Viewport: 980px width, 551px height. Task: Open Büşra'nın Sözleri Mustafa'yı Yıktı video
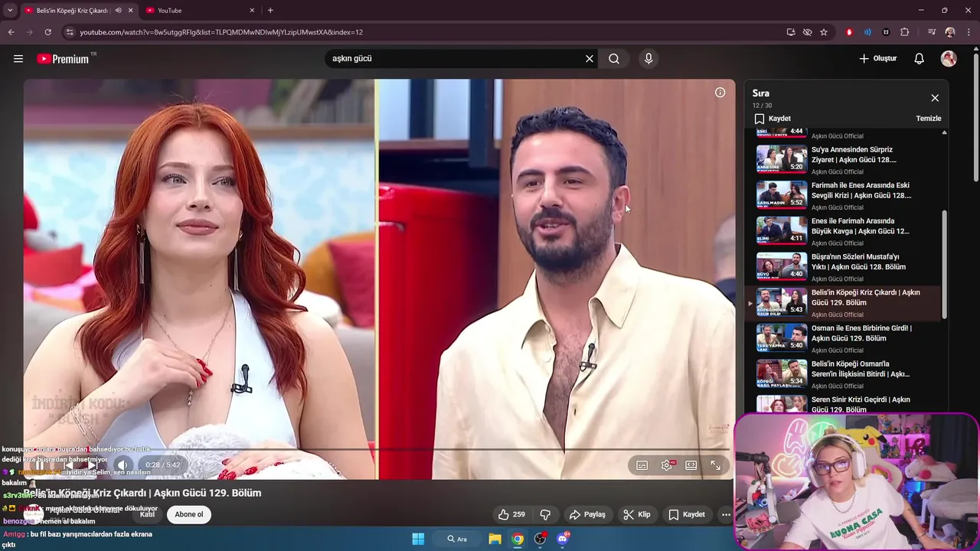848,267
